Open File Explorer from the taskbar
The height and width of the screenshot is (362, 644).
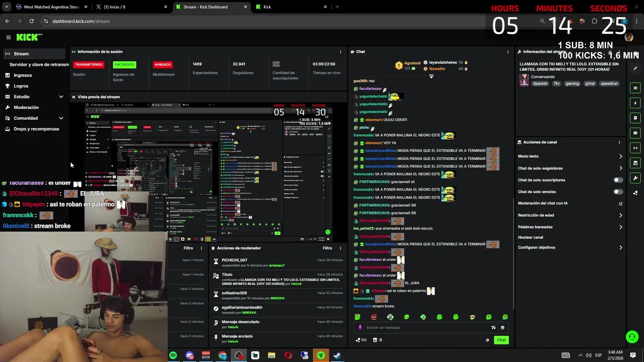[272, 355]
